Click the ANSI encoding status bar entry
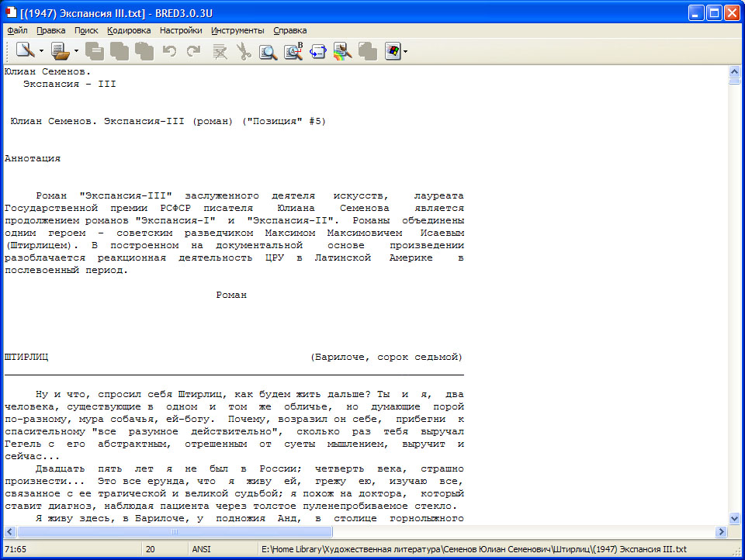745x560 pixels. pyautogui.click(x=202, y=549)
